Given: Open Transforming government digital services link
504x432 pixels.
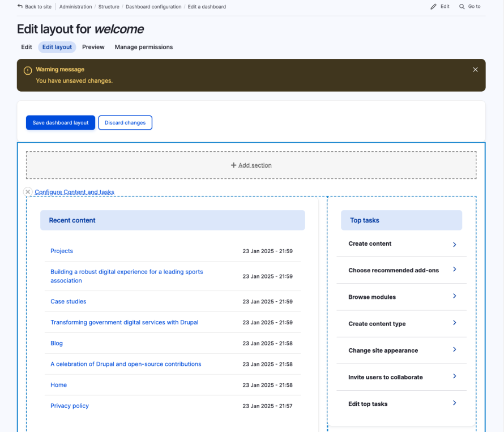Looking at the screenshot, I should pyautogui.click(x=125, y=322).
